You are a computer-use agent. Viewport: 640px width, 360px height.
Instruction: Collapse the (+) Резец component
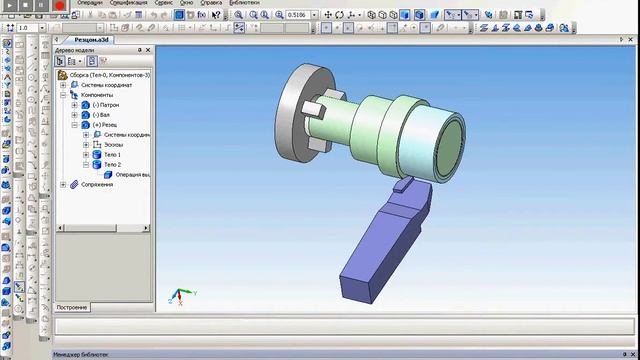pos(75,124)
